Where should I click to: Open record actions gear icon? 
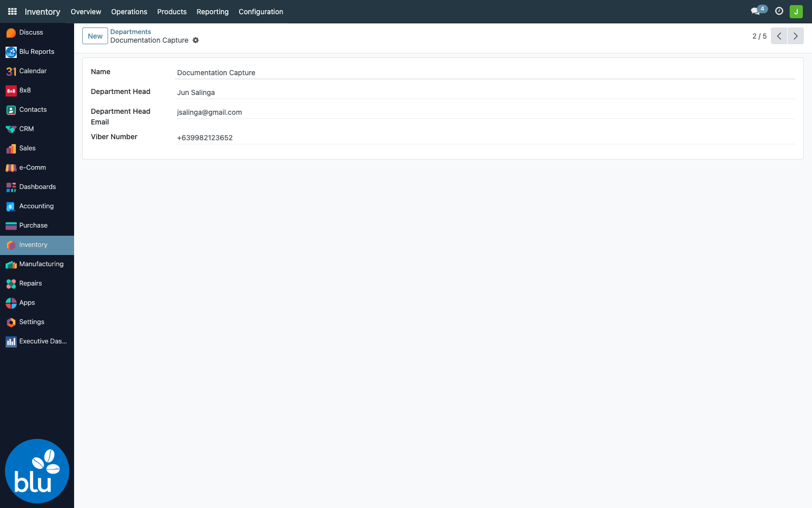196,40
